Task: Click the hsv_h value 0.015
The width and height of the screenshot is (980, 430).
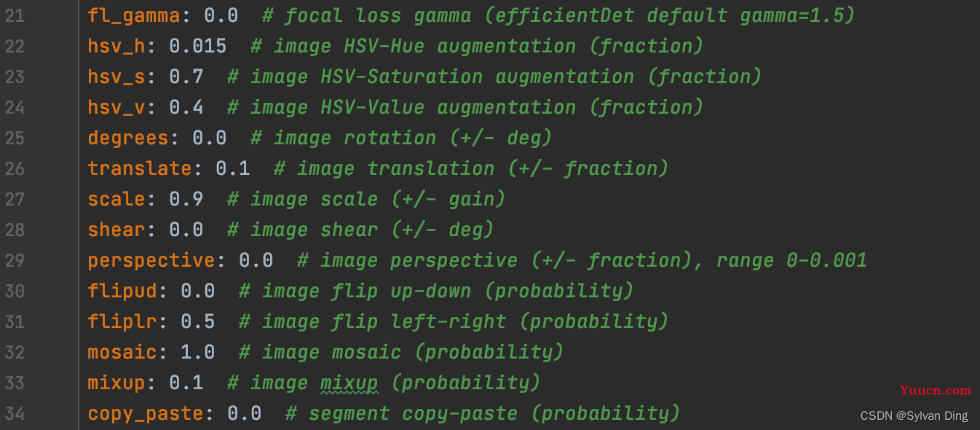Action: [197, 46]
